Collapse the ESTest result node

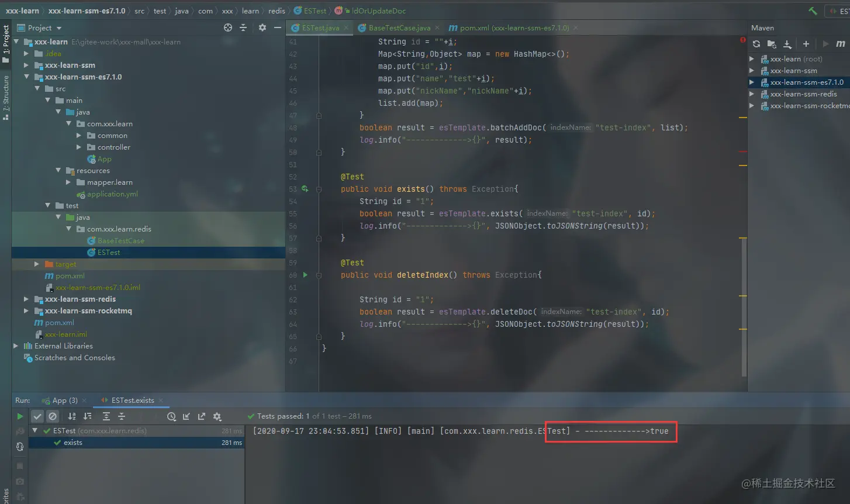(x=35, y=431)
